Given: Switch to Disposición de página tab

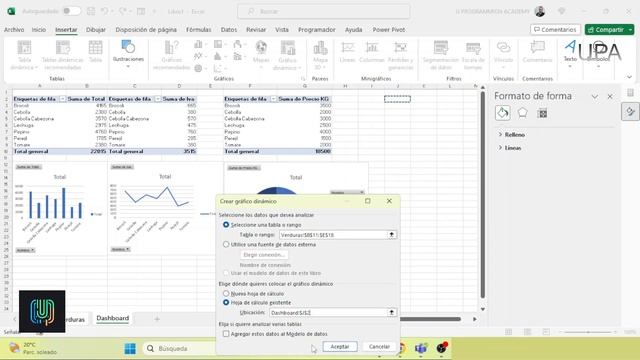Looking at the screenshot, I should [x=146, y=30].
